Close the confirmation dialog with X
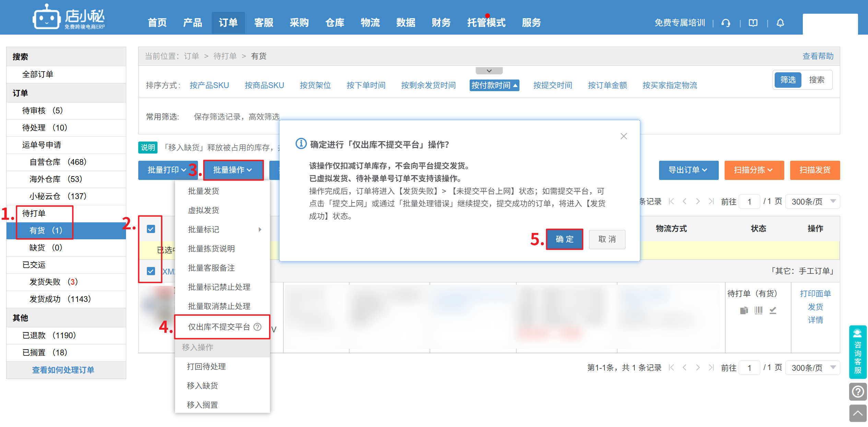868x427 pixels. point(624,136)
